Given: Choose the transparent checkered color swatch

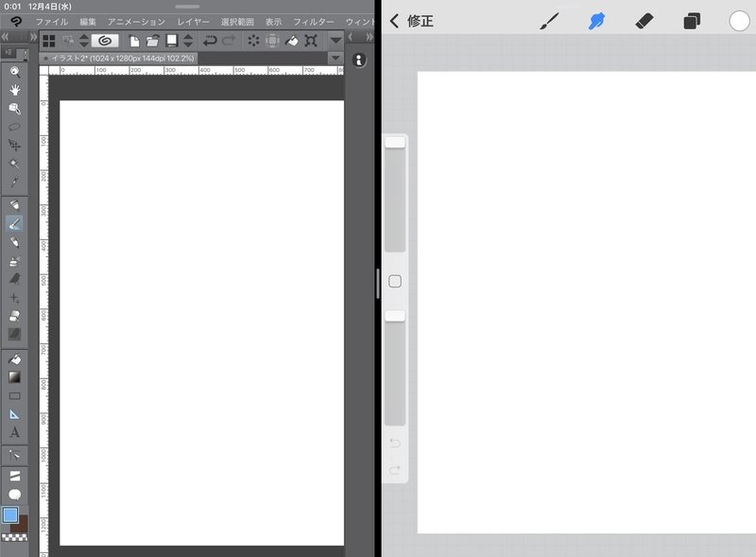Looking at the screenshot, I should [14, 537].
